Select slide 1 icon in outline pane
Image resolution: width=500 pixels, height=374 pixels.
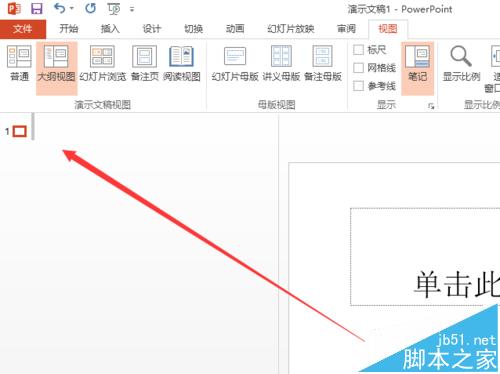[20, 131]
